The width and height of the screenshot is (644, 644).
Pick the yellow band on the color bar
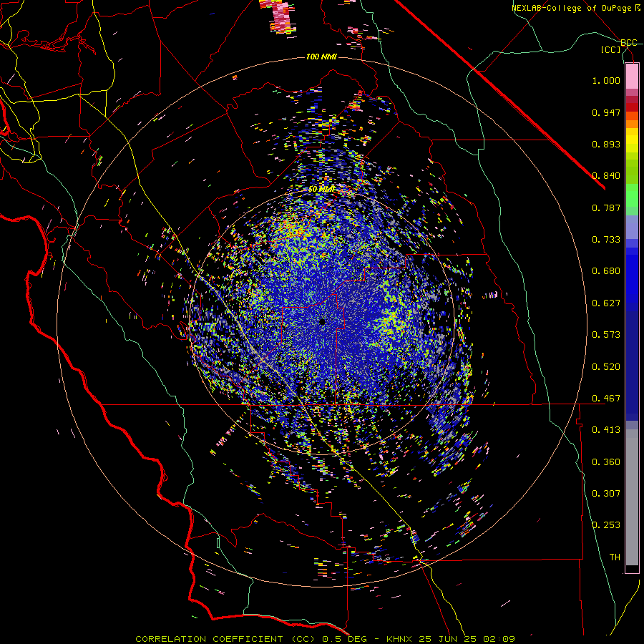click(x=632, y=140)
